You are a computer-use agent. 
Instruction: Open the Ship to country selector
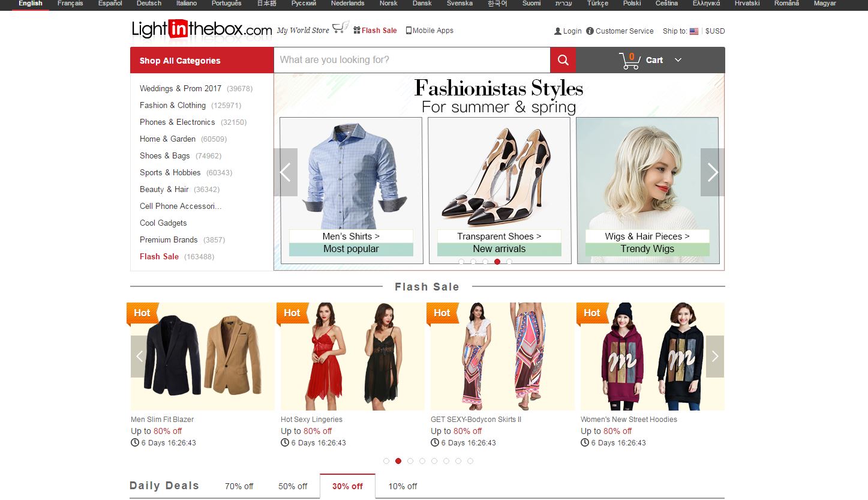click(x=693, y=31)
